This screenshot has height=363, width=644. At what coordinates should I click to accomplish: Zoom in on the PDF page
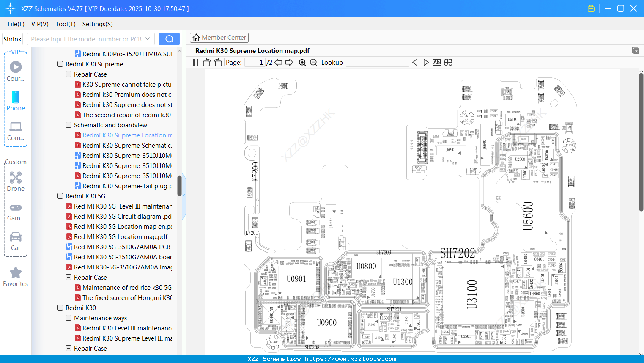click(302, 62)
